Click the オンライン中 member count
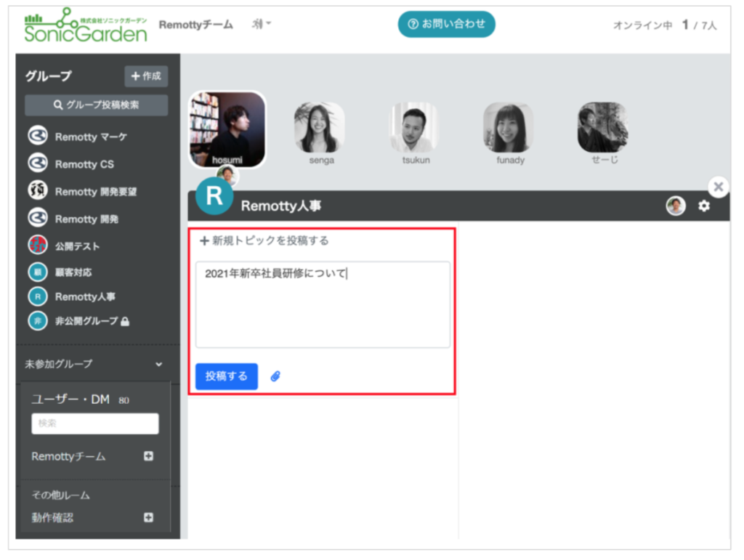The image size is (744, 560). (665, 25)
